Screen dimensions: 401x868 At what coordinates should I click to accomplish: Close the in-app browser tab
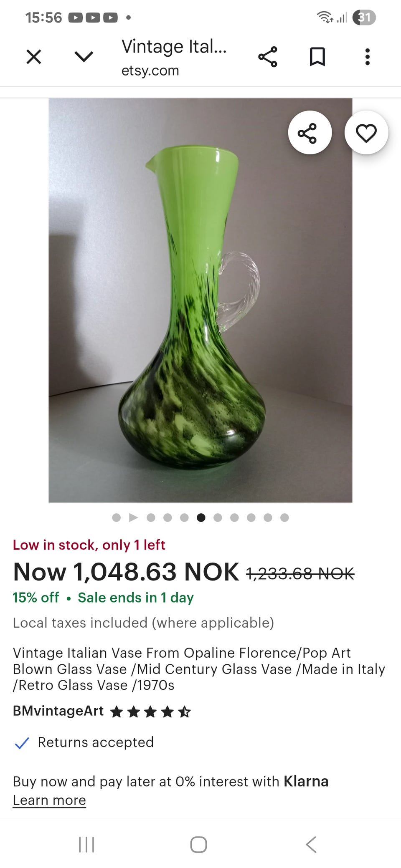[x=34, y=57]
